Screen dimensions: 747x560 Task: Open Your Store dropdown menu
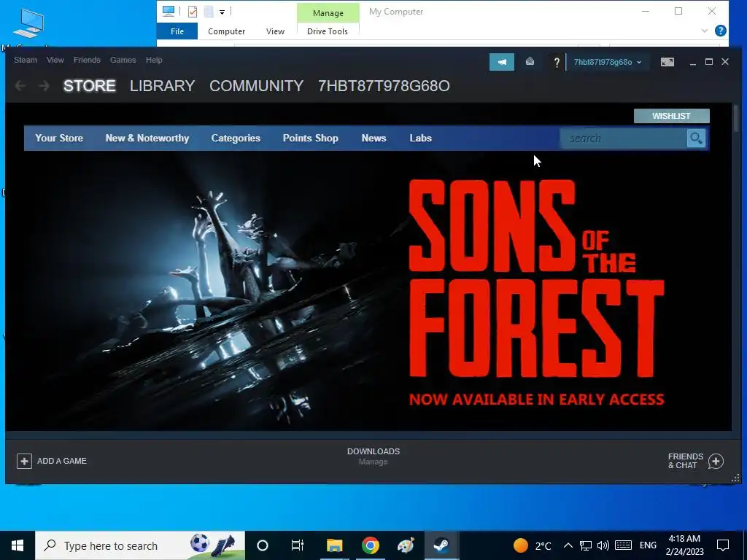click(59, 138)
